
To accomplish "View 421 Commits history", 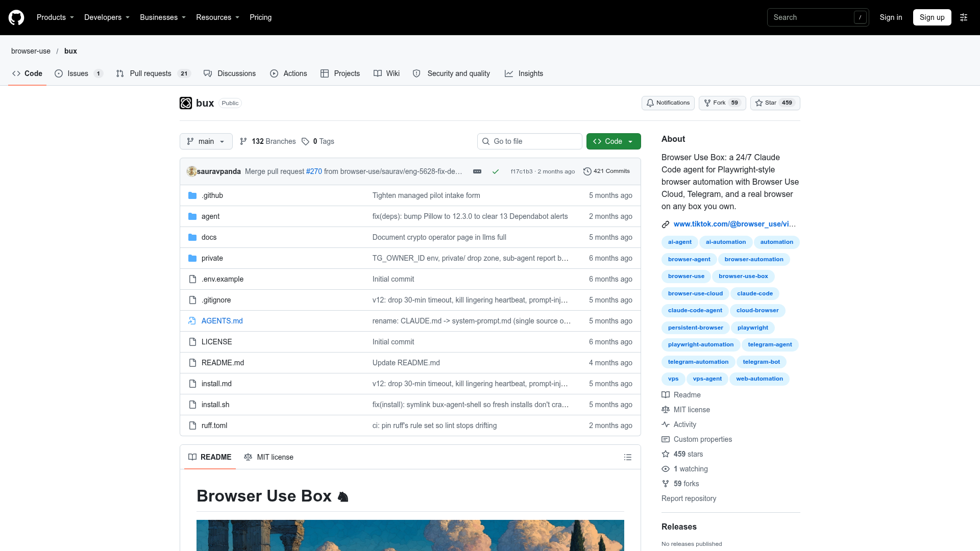I will tap(606, 171).
